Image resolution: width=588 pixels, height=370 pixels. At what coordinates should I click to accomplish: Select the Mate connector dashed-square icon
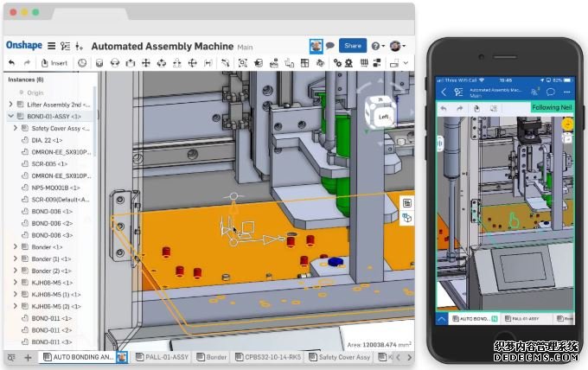coord(243,63)
